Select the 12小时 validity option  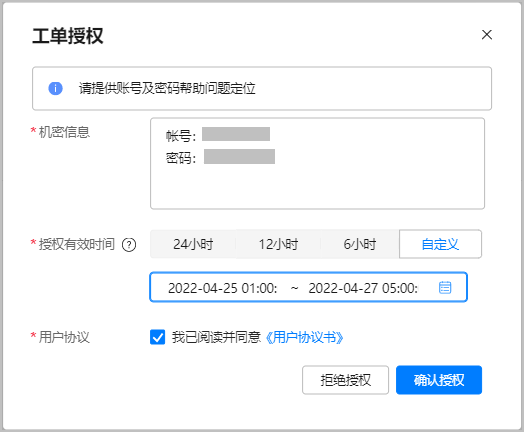click(x=278, y=244)
